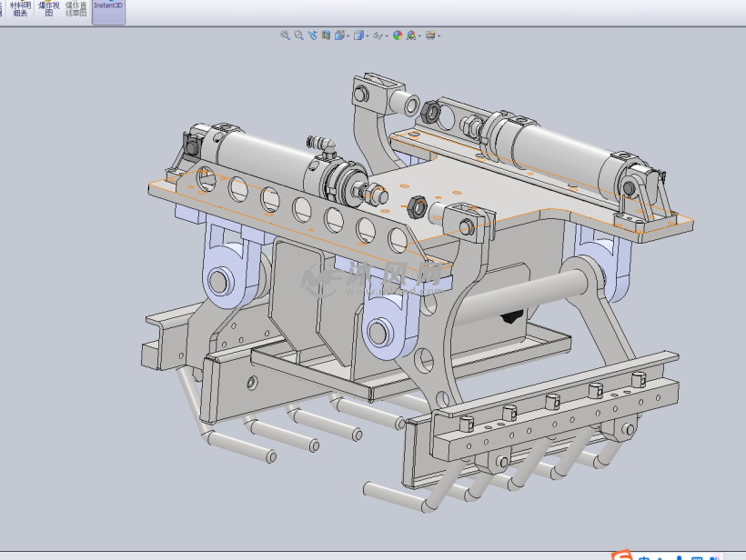
Task: Activate the Section View icon
Action: (326, 35)
